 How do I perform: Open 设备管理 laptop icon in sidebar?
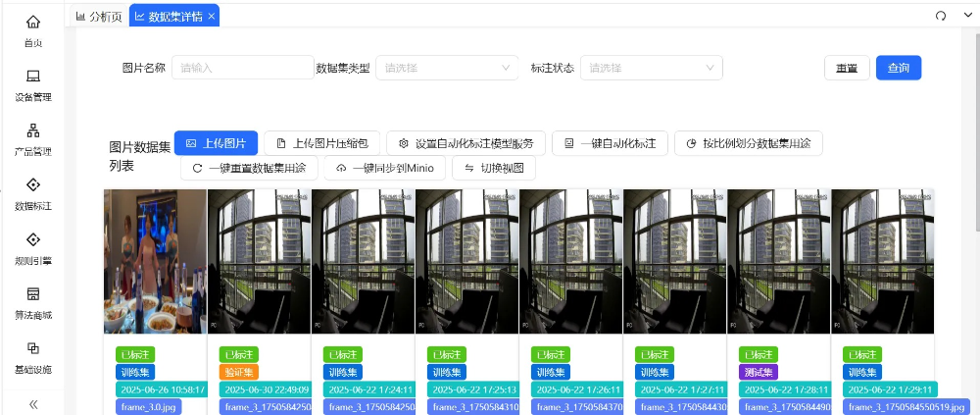point(33,77)
